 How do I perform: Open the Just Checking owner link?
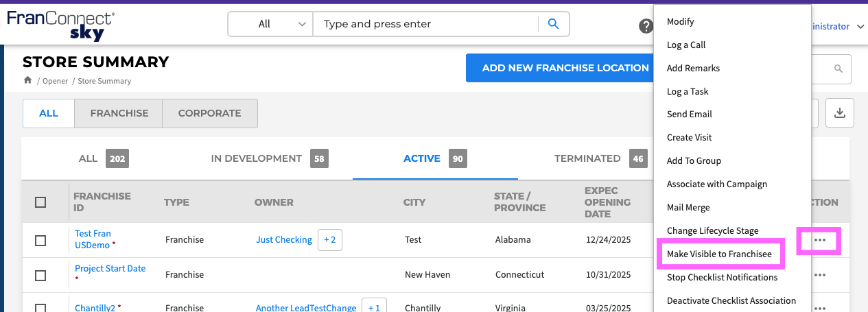point(284,240)
